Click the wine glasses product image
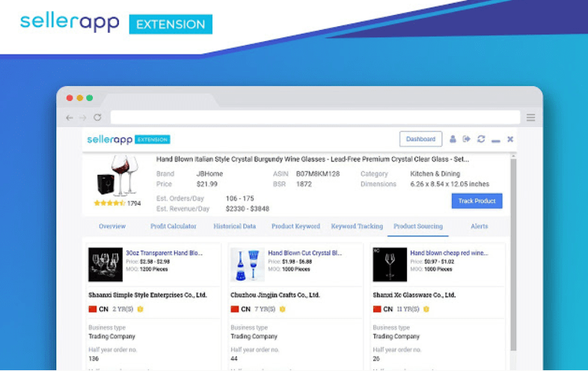Image resolution: width=588 pixels, height=371 pixels. click(117, 175)
